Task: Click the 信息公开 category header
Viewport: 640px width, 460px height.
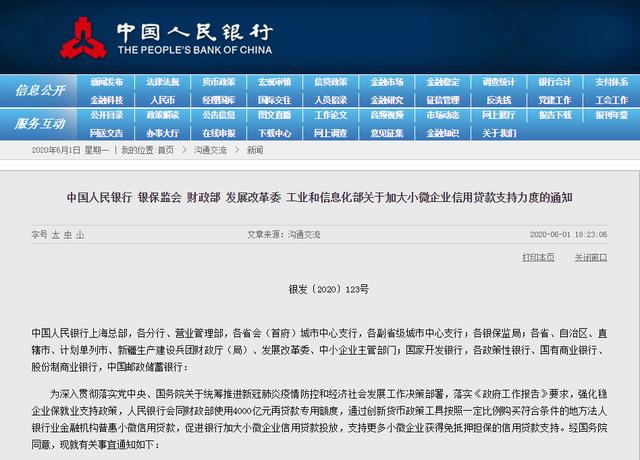Action: 40,90
